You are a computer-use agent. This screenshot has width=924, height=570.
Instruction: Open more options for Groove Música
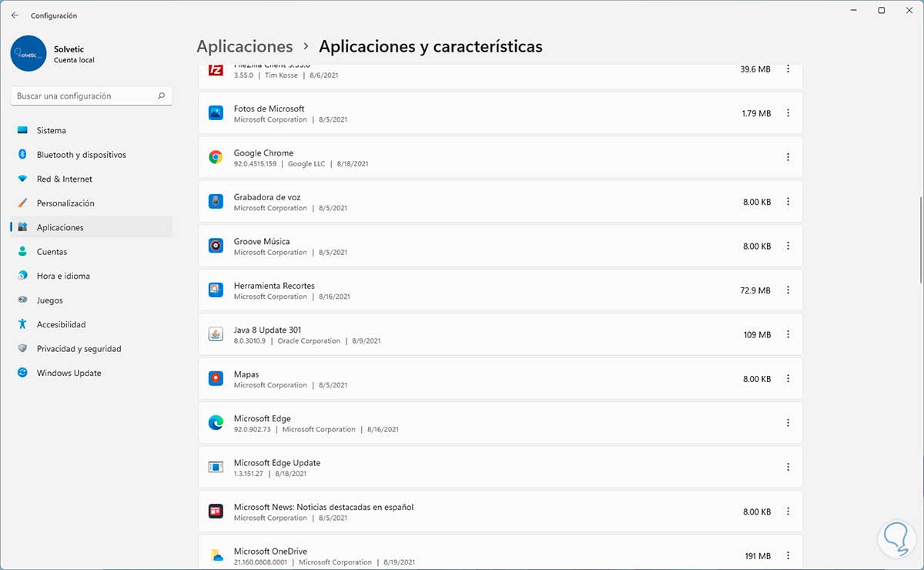click(x=788, y=246)
